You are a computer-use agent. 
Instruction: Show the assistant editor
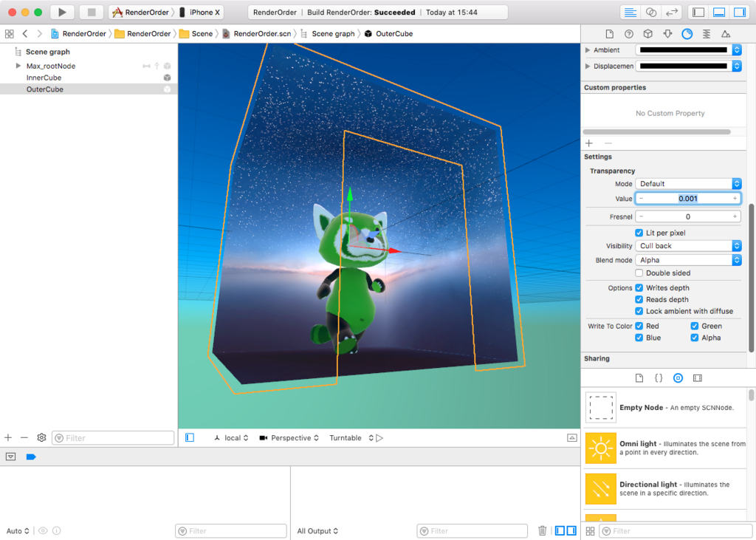pyautogui.click(x=651, y=13)
